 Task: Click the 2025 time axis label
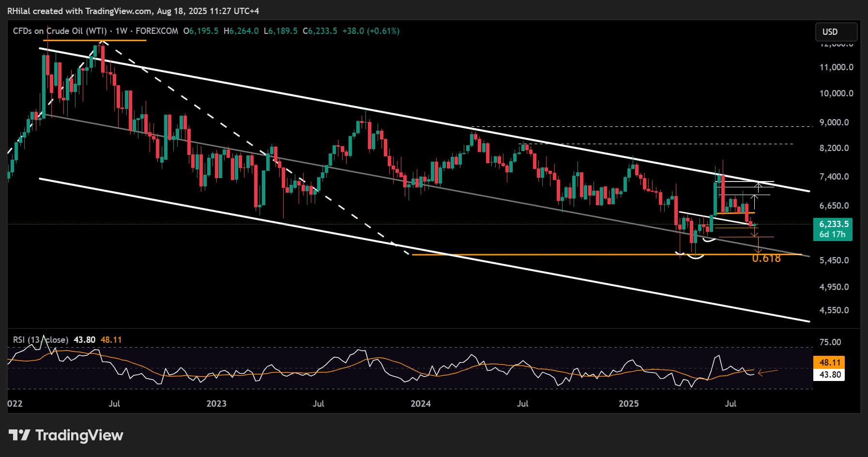click(x=629, y=404)
